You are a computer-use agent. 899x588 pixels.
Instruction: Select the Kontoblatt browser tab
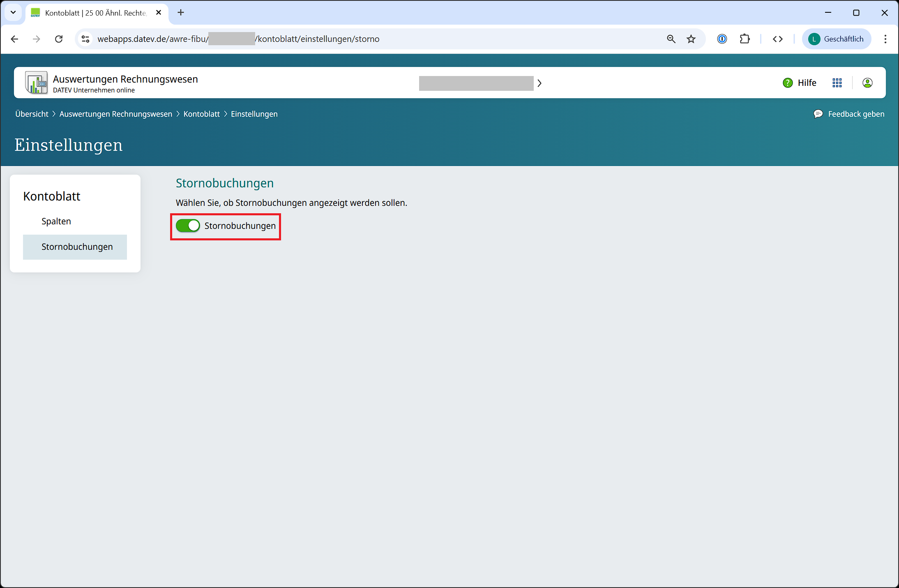coord(97,13)
